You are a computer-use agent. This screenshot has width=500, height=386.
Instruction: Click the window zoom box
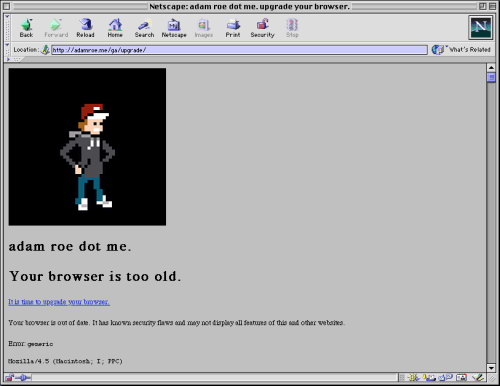pos(482,6)
